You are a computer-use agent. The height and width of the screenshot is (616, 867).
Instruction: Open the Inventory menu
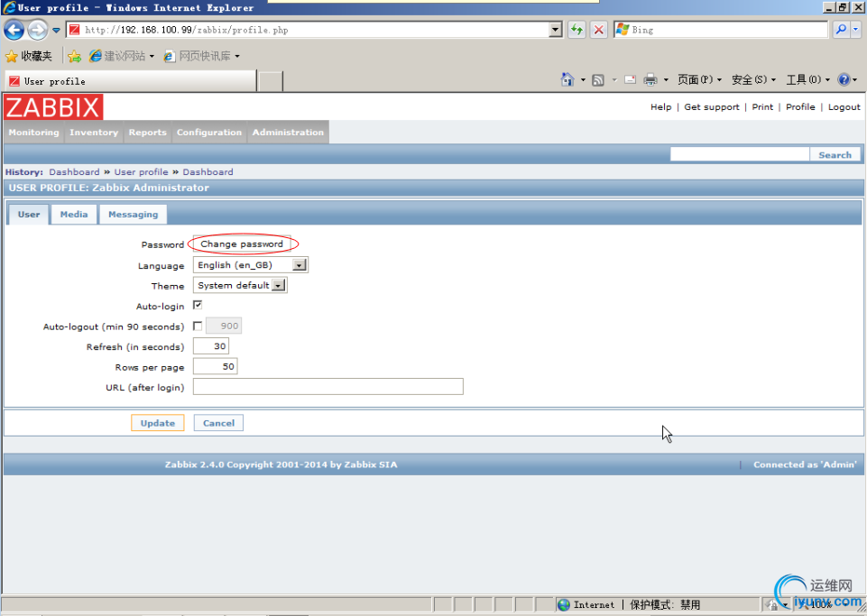(x=94, y=133)
